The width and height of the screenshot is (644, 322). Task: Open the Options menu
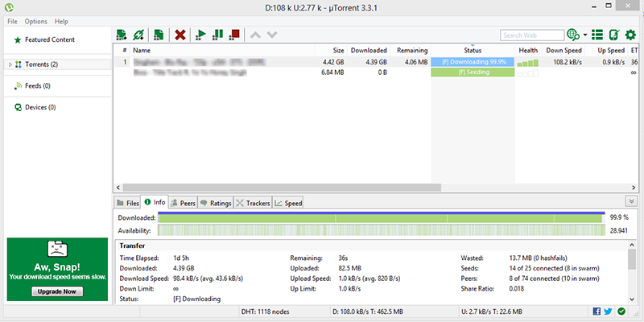coord(35,22)
